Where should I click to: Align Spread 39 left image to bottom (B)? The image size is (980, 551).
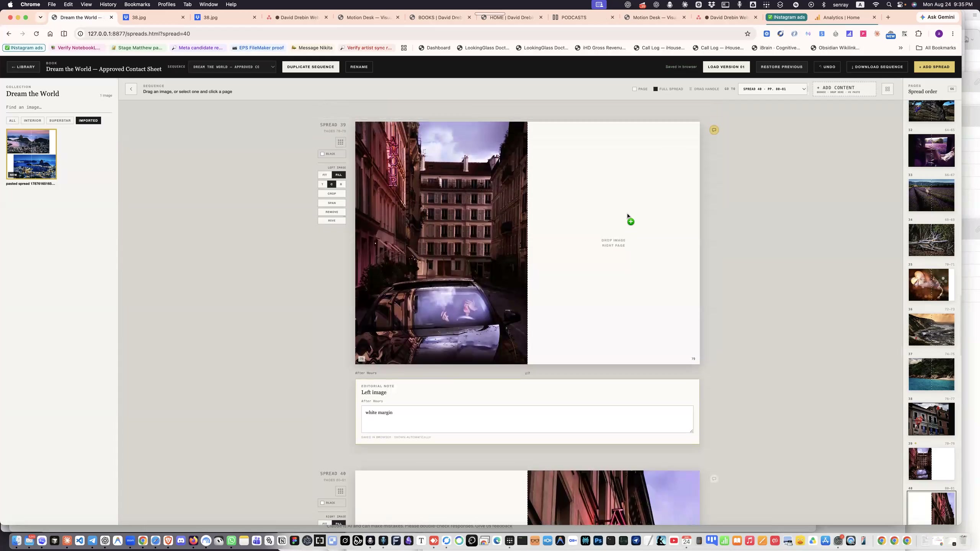point(341,184)
